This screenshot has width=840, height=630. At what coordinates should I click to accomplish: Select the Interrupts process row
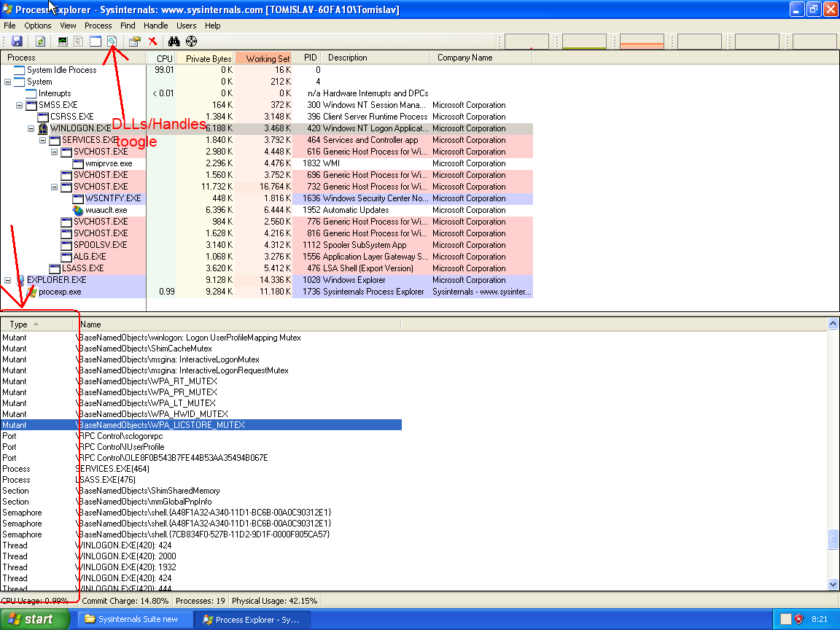266,93
